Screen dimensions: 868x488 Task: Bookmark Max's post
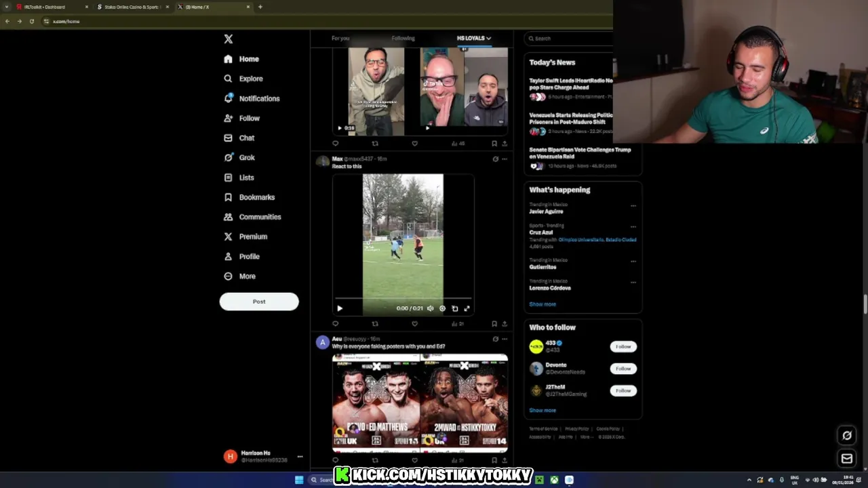click(x=494, y=324)
